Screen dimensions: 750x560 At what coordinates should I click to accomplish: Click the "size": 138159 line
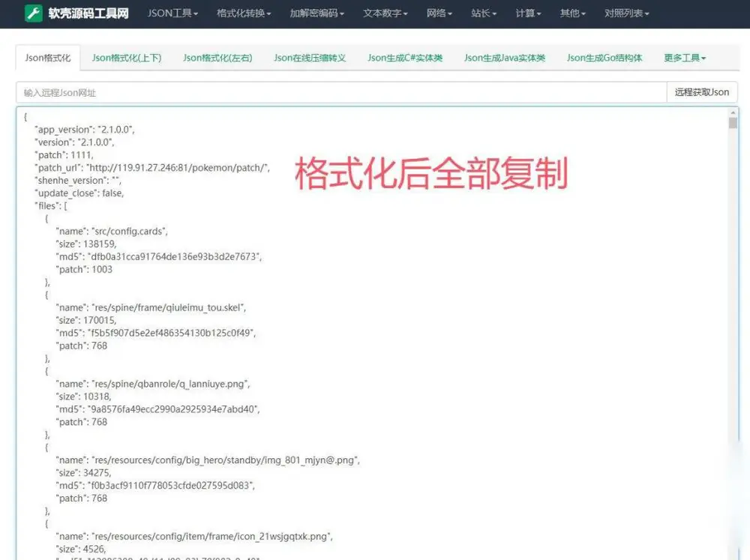(x=86, y=244)
